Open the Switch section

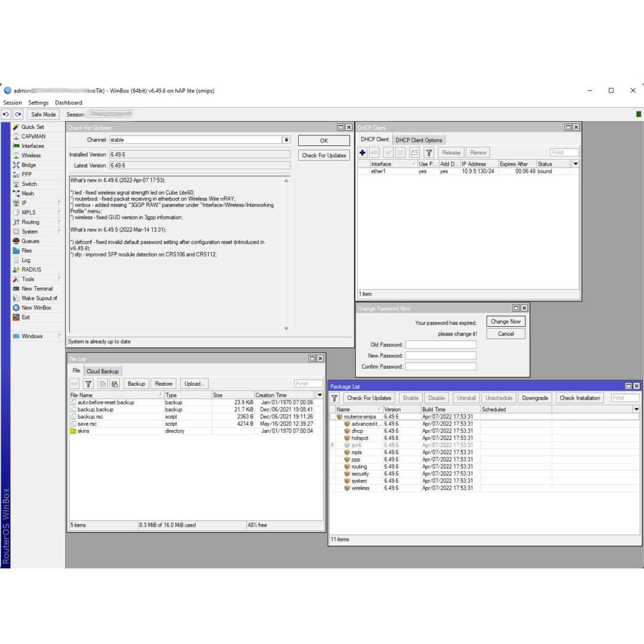coord(29,184)
